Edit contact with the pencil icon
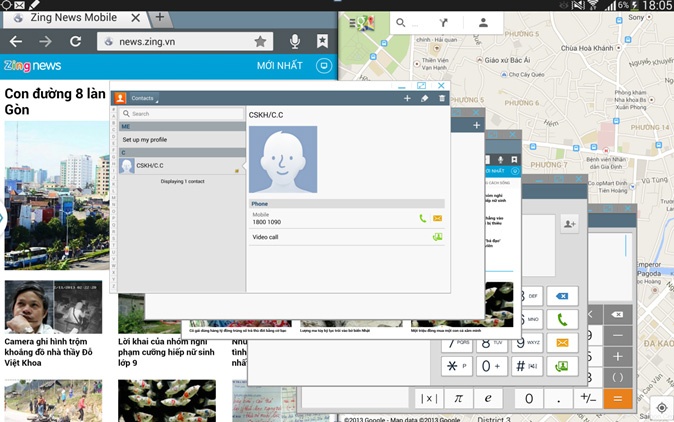The height and width of the screenshot is (422, 674). pos(424,98)
